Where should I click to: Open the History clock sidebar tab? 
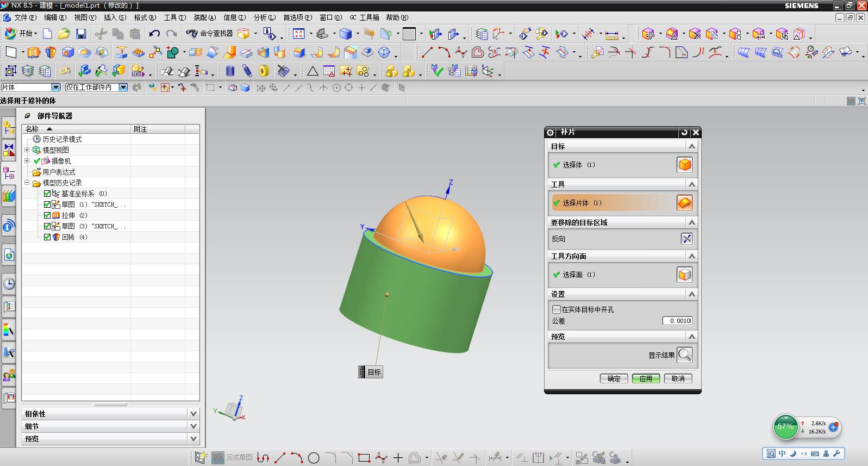9,284
